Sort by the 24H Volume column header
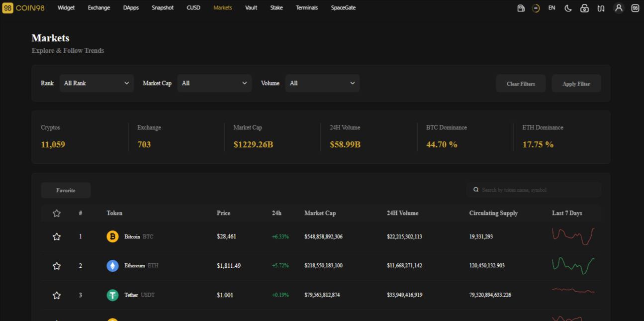 403,213
